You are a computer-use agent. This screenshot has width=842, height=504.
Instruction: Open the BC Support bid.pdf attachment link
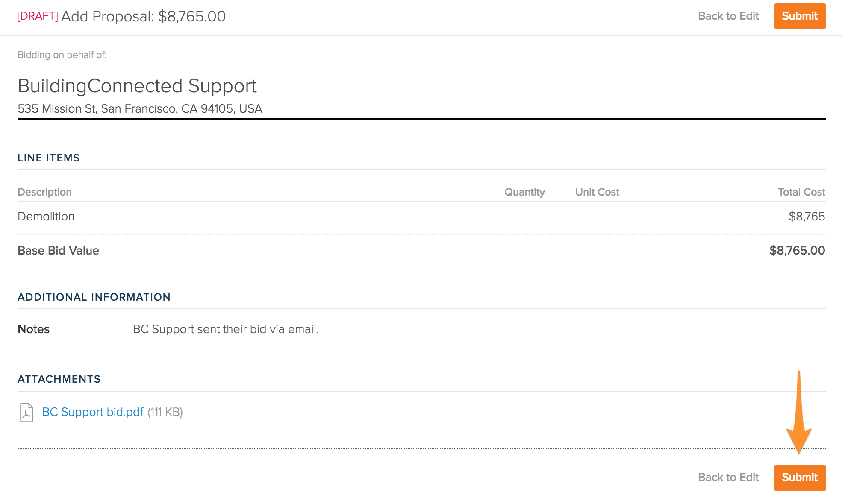[93, 412]
